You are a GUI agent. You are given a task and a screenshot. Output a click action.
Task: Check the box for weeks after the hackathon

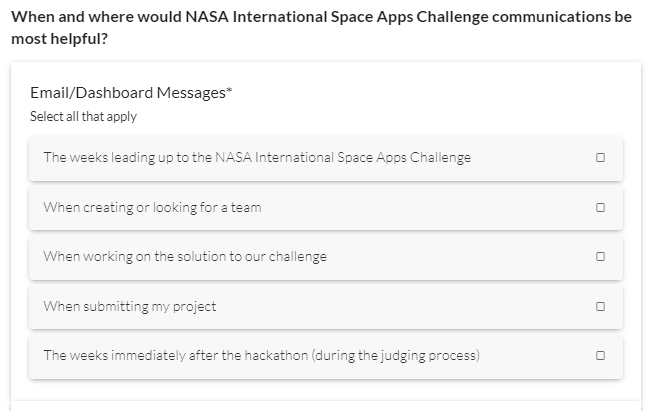point(600,356)
